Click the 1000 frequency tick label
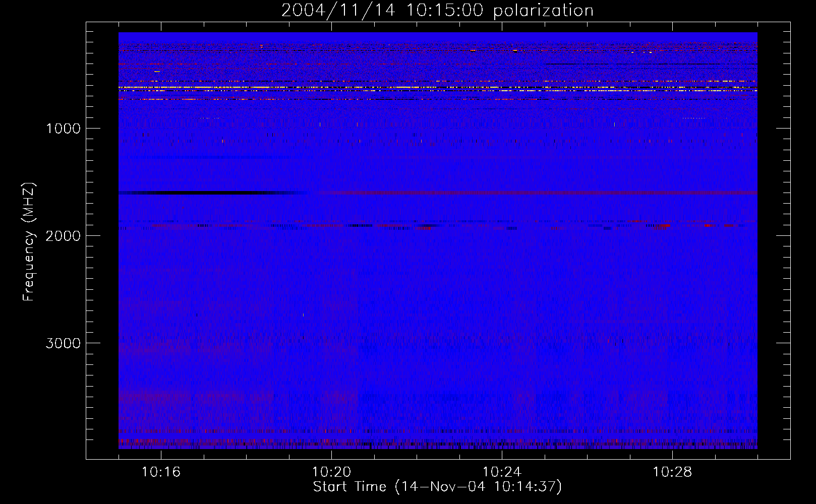This screenshot has height=504, width=816. coord(63,129)
